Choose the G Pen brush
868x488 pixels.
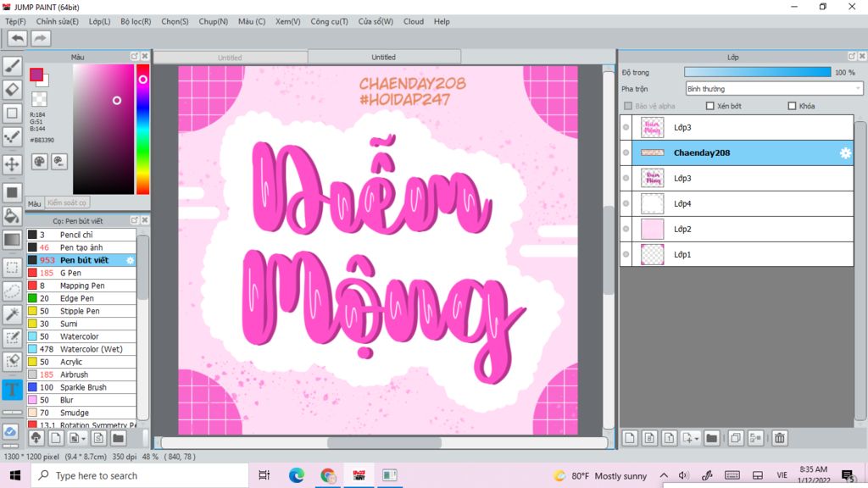coord(81,273)
